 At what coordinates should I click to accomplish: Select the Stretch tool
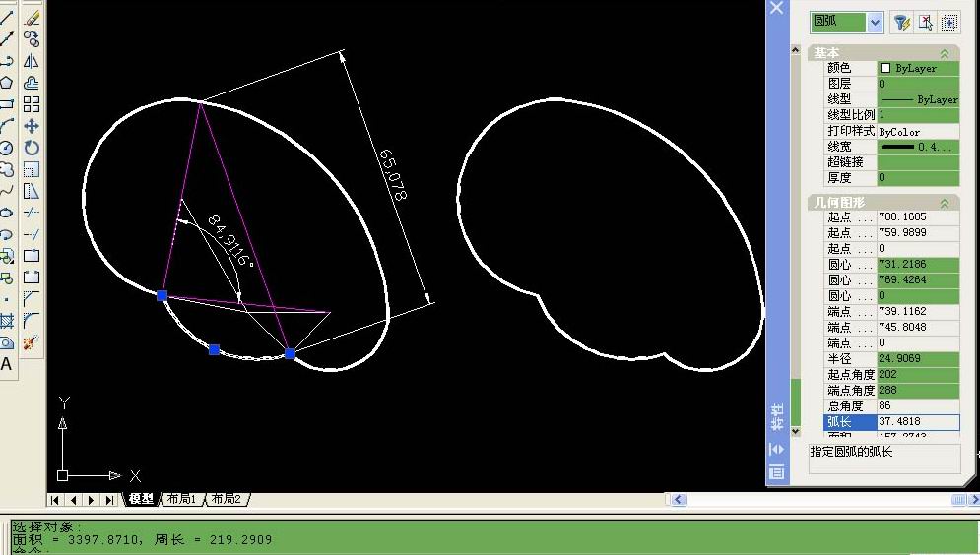pyautogui.click(x=32, y=191)
